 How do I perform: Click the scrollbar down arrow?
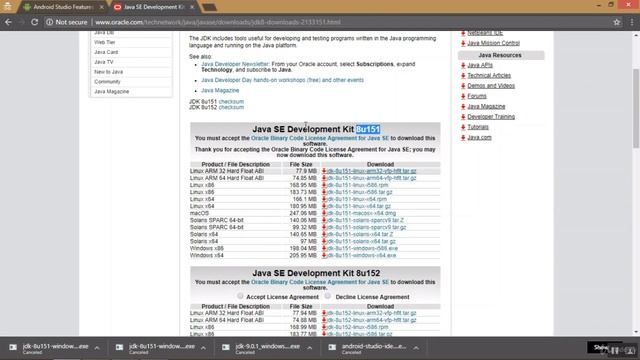click(x=636, y=332)
